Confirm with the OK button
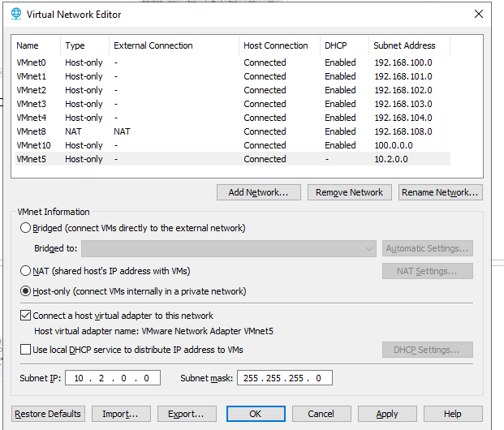 pyautogui.click(x=256, y=414)
